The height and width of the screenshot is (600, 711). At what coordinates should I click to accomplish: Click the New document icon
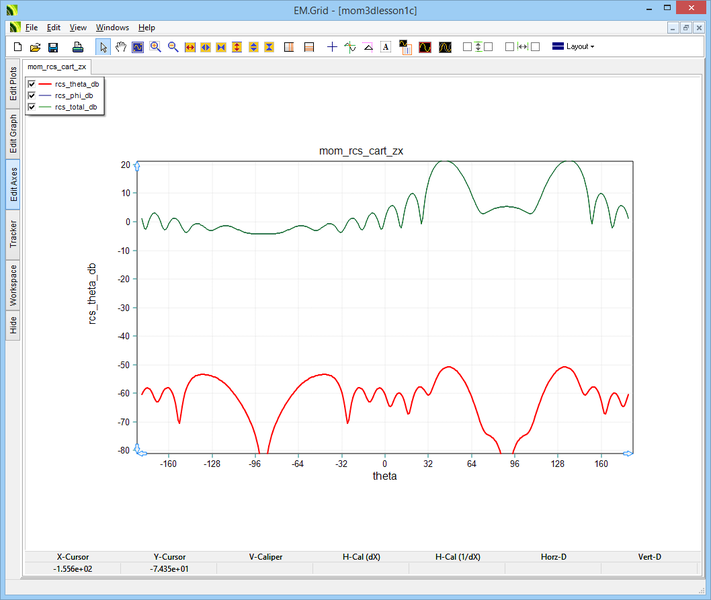pyautogui.click(x=17, y=47)
